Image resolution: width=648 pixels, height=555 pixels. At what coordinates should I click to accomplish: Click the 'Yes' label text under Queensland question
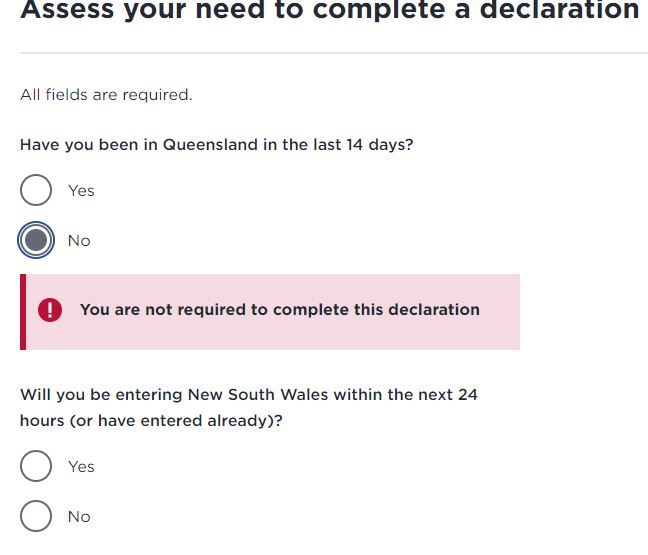[81, 190]
